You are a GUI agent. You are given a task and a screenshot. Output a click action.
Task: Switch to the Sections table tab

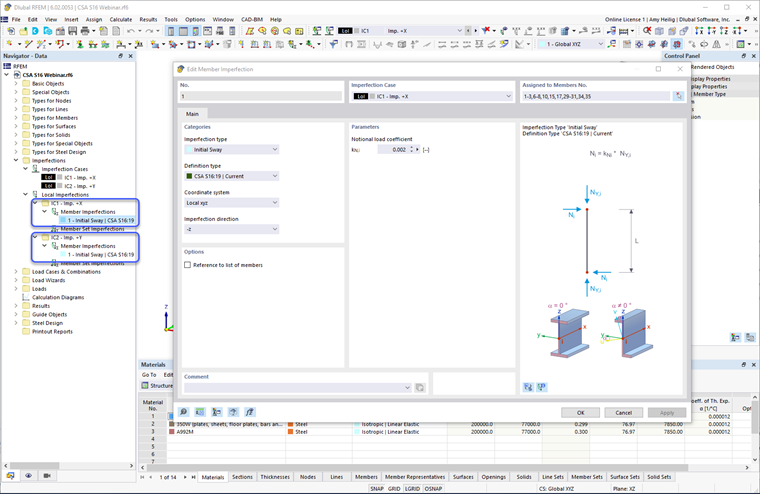242,477
